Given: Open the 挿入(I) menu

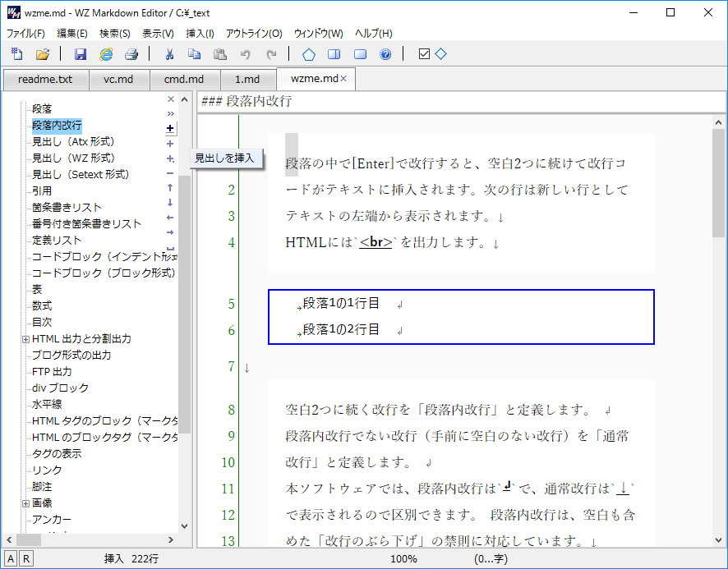Looking at the screenshot, I should [x=200, y=34].
